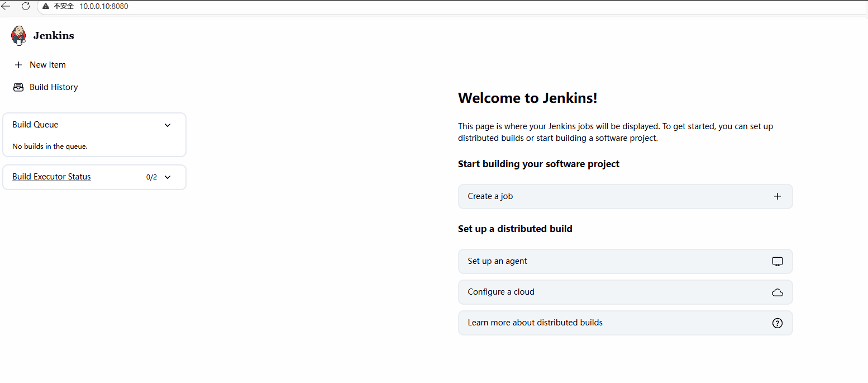Image resolution: width=868 pixels, height=383 pixels.
Task: Go back using the browser back arrow
Action: pyautogui.click(x=6, y=6)
